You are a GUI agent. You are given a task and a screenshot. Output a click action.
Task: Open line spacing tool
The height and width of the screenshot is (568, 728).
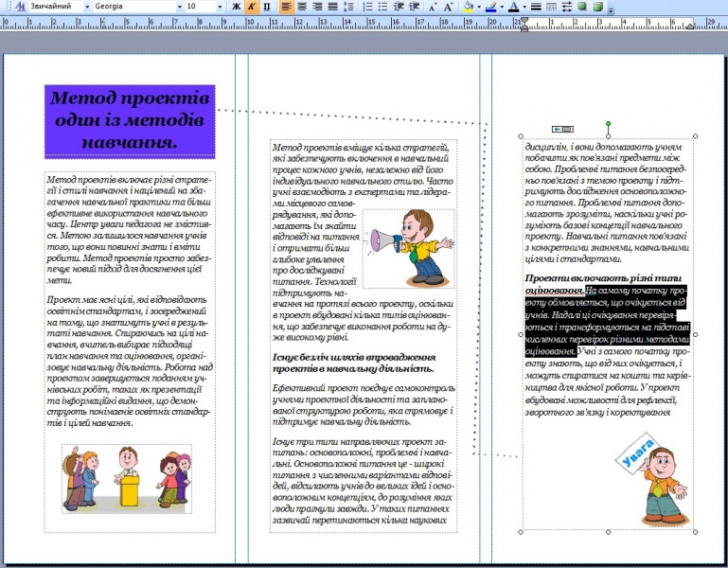tap(349, 7)
